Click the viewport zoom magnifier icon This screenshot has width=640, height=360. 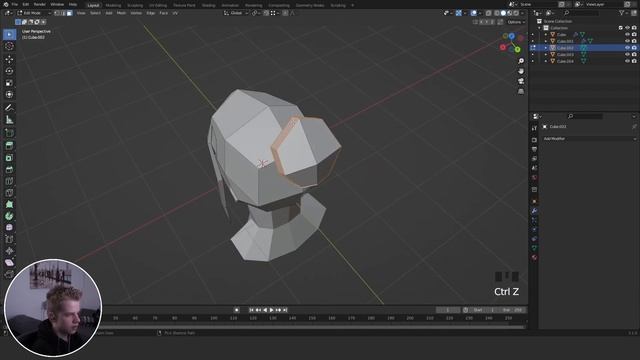(521, 61)
